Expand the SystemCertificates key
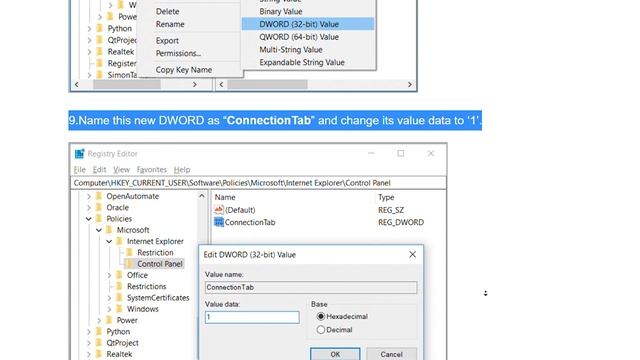Screen dimensions: 640x360 pyautogui.click(x=109, y=298)
